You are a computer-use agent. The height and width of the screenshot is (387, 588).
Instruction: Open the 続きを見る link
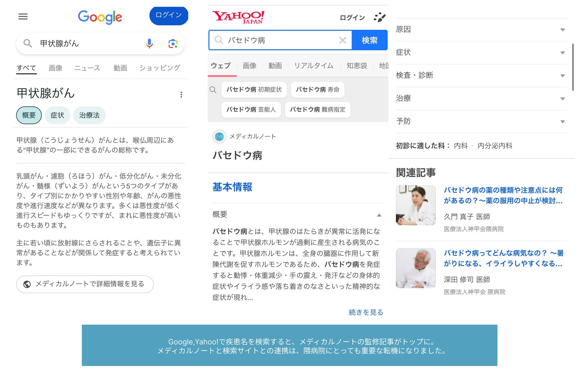point(365,312)
